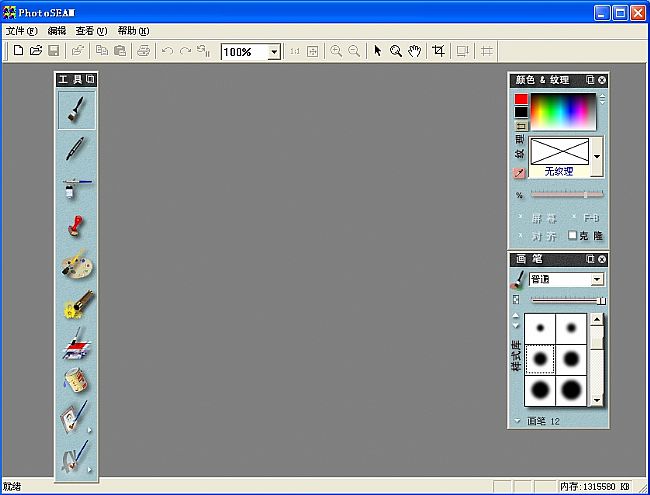This screenshot has width=650, height=495.
Task: Click the print icon
Action: 143,51
